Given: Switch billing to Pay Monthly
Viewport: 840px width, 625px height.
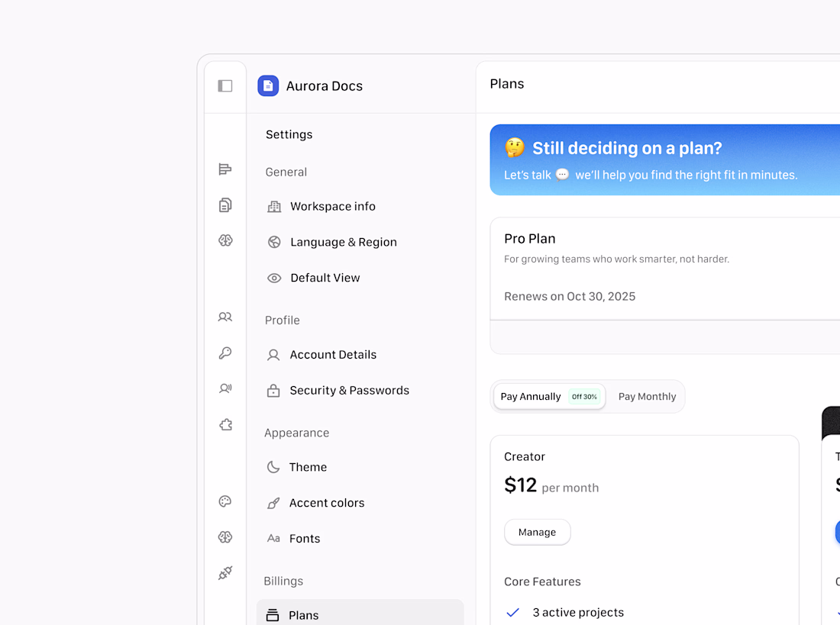Looking at the screenshot, I should click(x=647, y=397).
